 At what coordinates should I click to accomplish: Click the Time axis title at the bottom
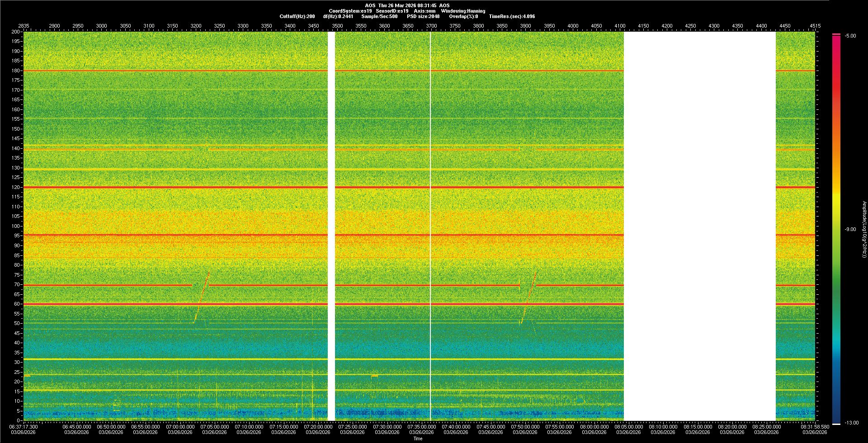click(x=418, y=438)
